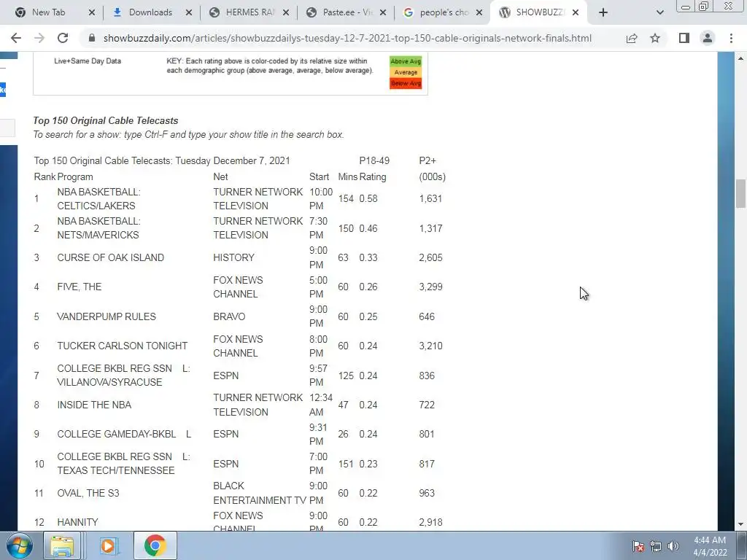Click the Action Center flag tray icon
747x560 pixels.
click(x=638, y=546)
